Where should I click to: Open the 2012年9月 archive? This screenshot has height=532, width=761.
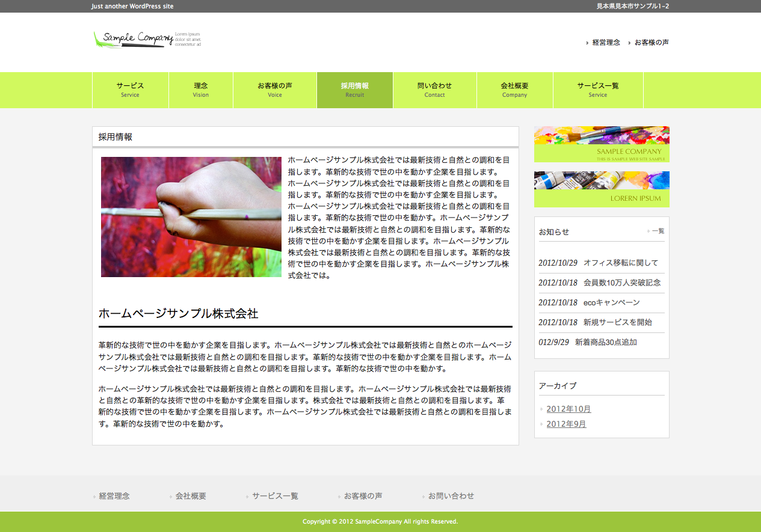point(566,424)
